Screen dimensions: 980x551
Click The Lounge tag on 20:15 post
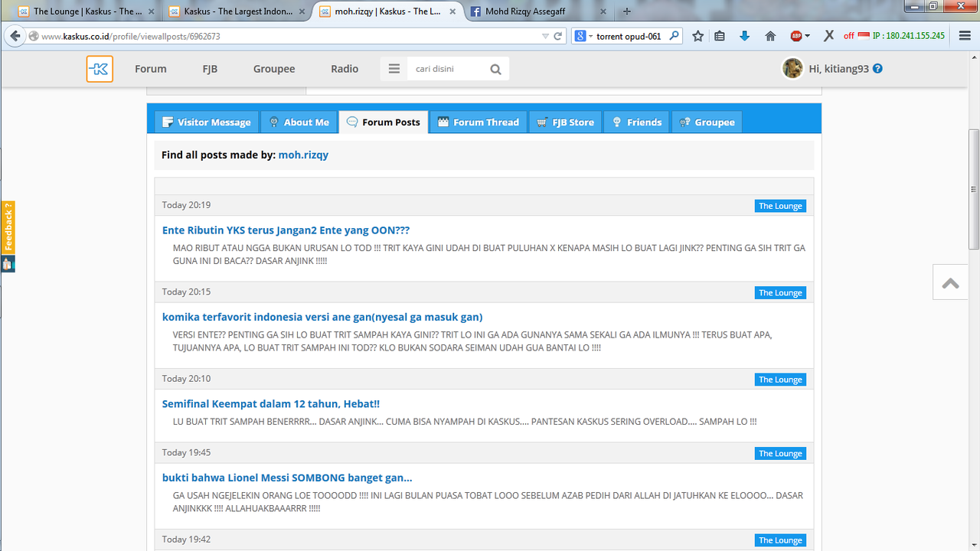click(780, 292)
